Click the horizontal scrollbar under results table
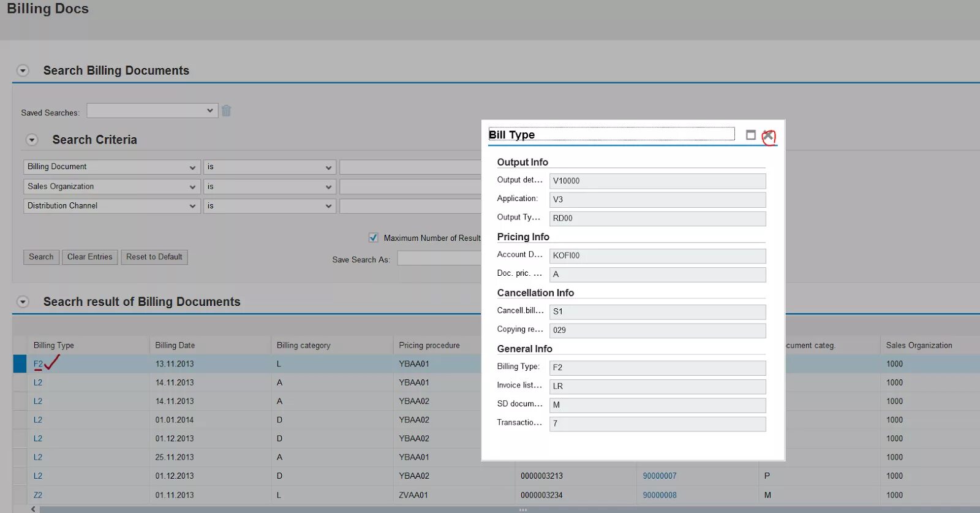 [x=508, y=509]
